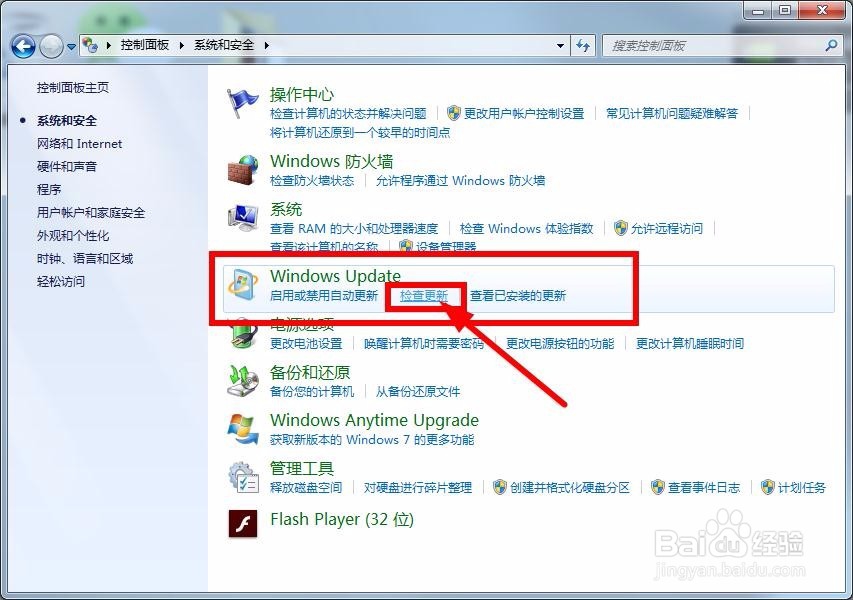
Task: Open the 备份和还原 heading link
Action: click(x=310, y=372)
